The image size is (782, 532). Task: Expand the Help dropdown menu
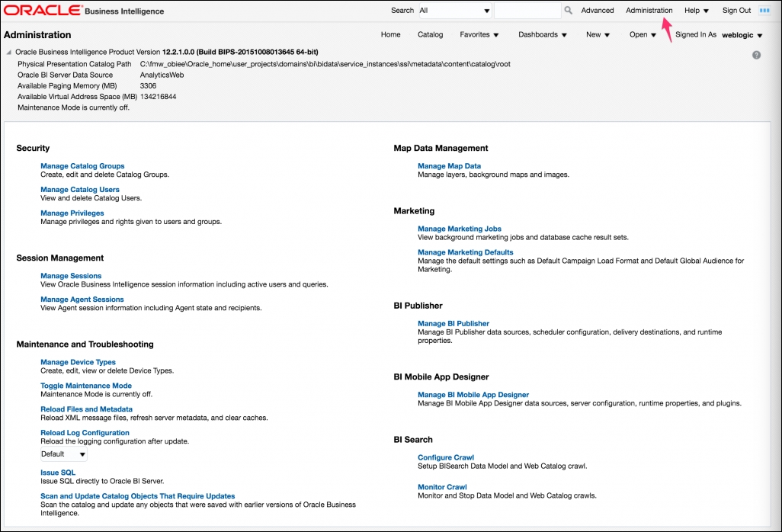pyautogui.click(x=697, y=11)
